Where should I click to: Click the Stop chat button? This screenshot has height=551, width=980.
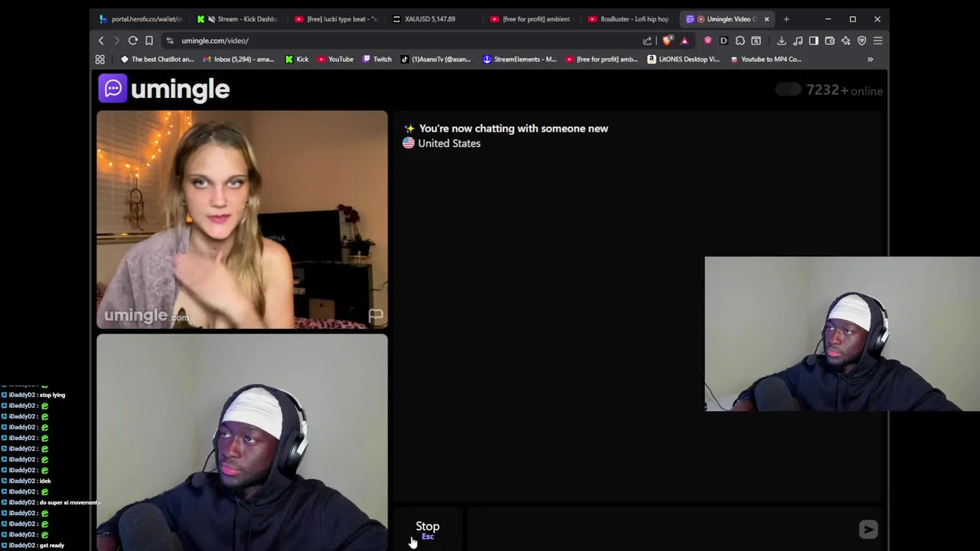(x=428, y=529)
